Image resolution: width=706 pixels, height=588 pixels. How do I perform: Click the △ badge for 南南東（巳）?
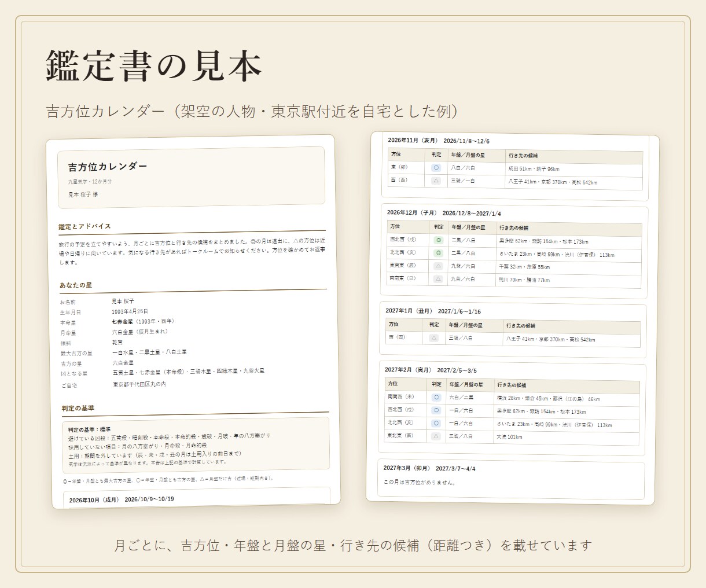(438, 279)
